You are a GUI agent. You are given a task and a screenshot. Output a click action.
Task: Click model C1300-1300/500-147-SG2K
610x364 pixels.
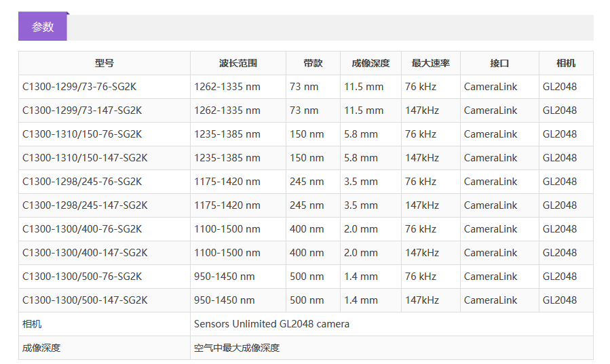pyautogui.click(x=85, y=300)
